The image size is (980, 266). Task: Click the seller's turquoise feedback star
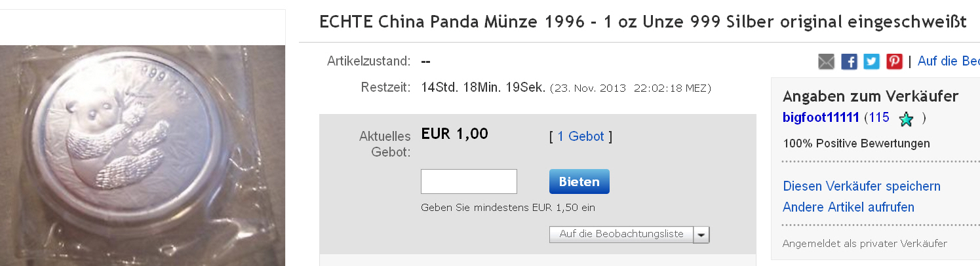coord(907,119)
